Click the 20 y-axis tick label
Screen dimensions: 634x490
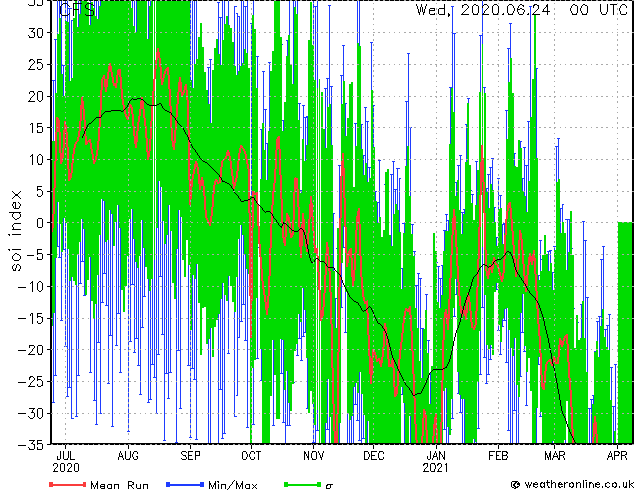[36, 96]
